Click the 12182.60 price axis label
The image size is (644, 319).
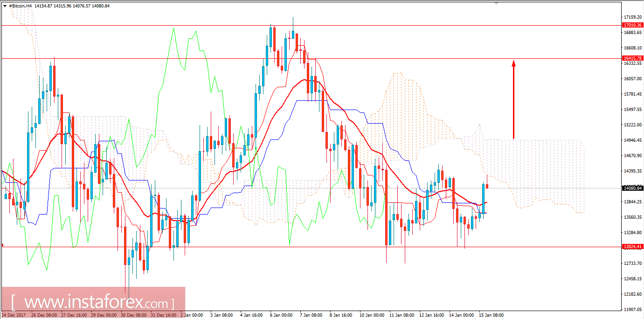coord(634,294)
